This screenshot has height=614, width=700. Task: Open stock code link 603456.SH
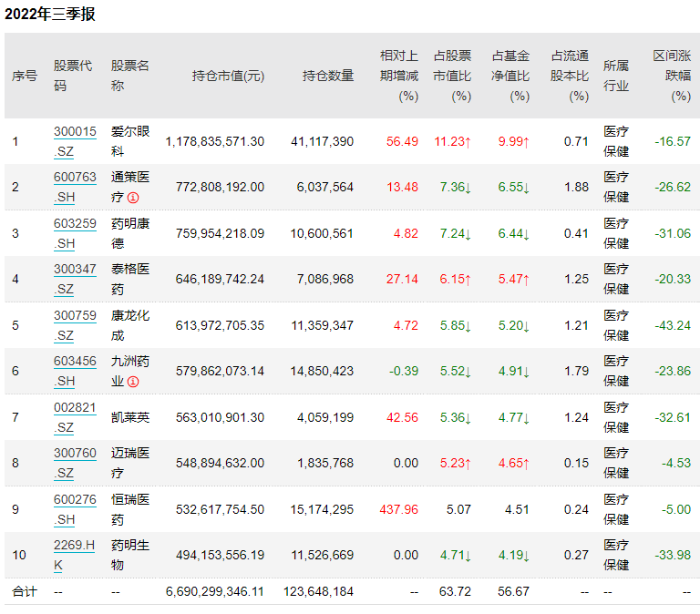coord(74,371)
